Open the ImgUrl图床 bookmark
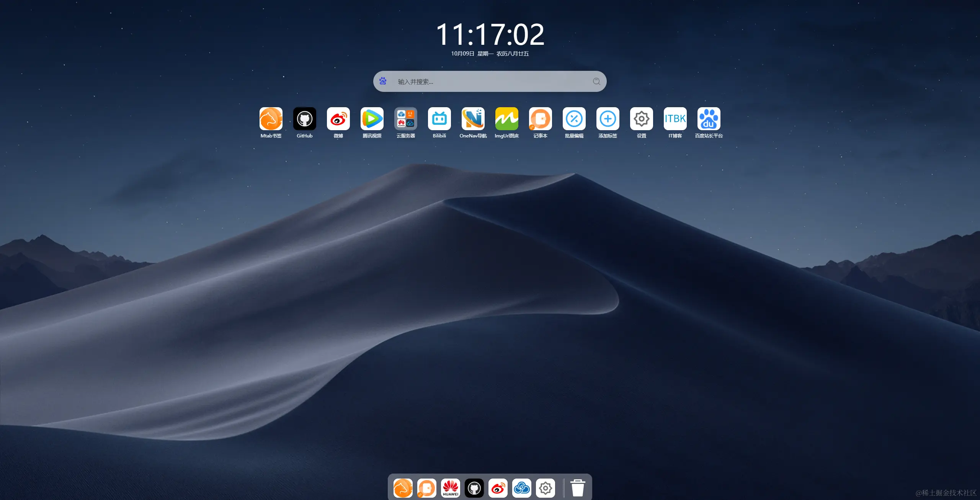This screenshot has height=500, width=980. tap(506, 119)
